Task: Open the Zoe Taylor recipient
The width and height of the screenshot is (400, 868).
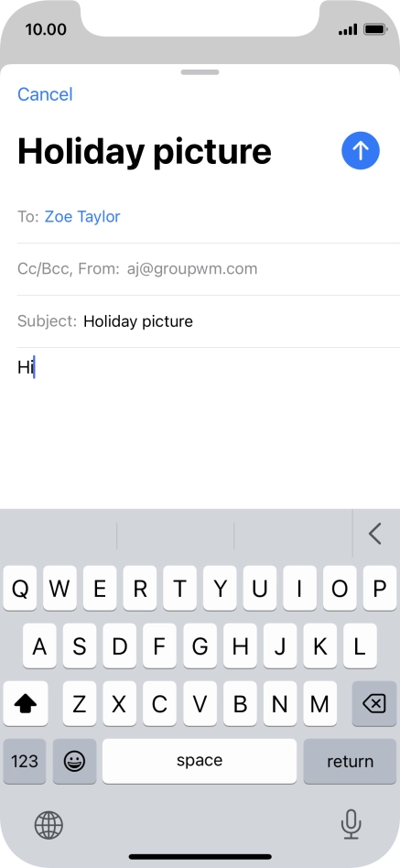Action: [82, 216]
